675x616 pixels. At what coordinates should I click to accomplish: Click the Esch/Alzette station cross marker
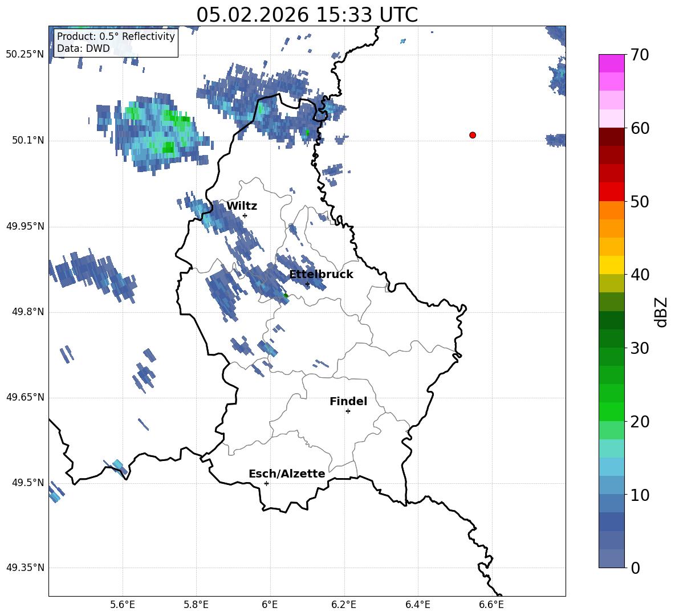pos(266,483)
